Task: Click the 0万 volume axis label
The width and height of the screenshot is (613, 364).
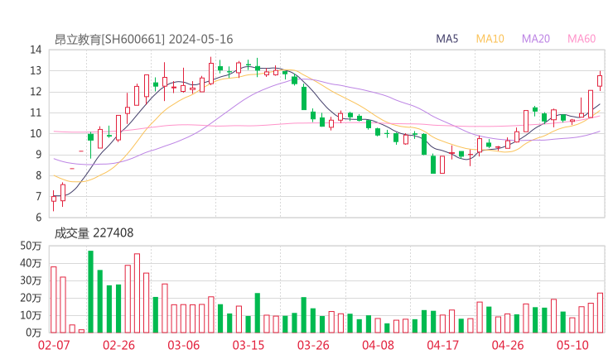Action: point(33,333)
